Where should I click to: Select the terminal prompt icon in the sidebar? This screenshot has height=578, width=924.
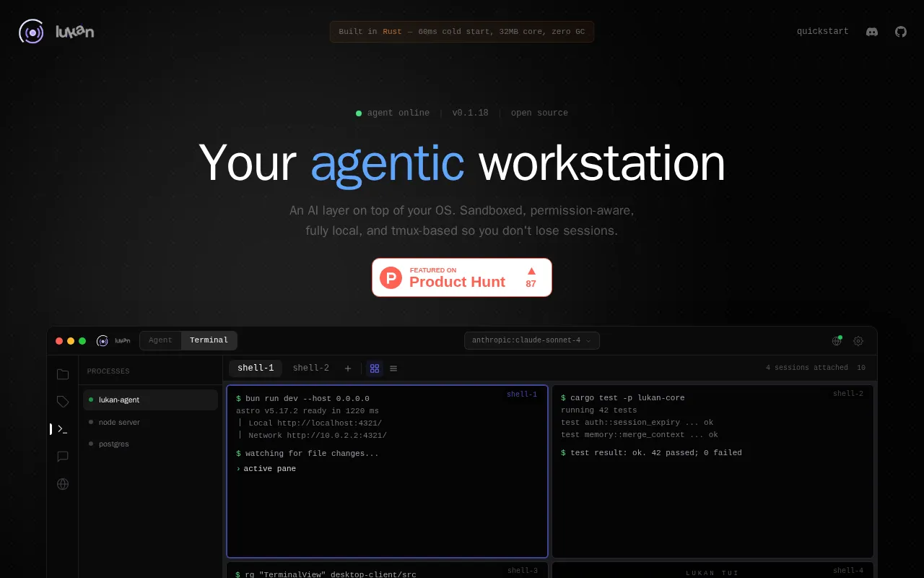click(x=63, y=429)
